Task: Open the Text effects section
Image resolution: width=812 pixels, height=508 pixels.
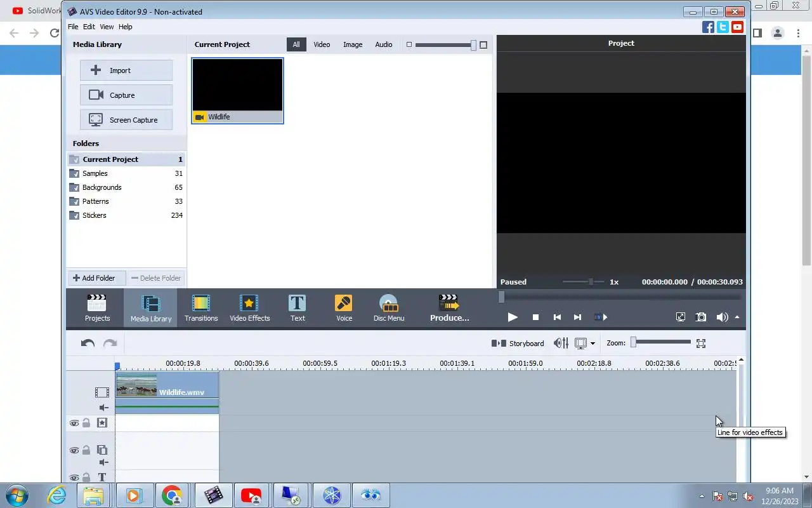Action: [298, 308]
